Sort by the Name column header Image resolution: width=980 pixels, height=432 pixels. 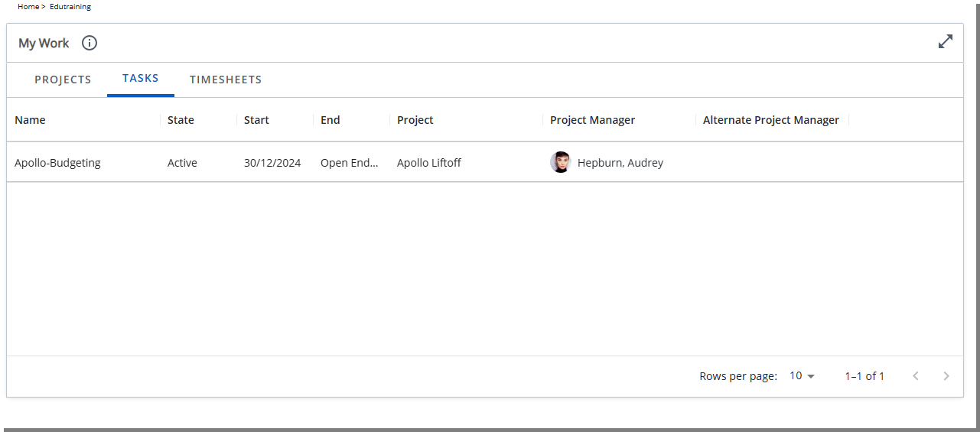click(30, 120)
